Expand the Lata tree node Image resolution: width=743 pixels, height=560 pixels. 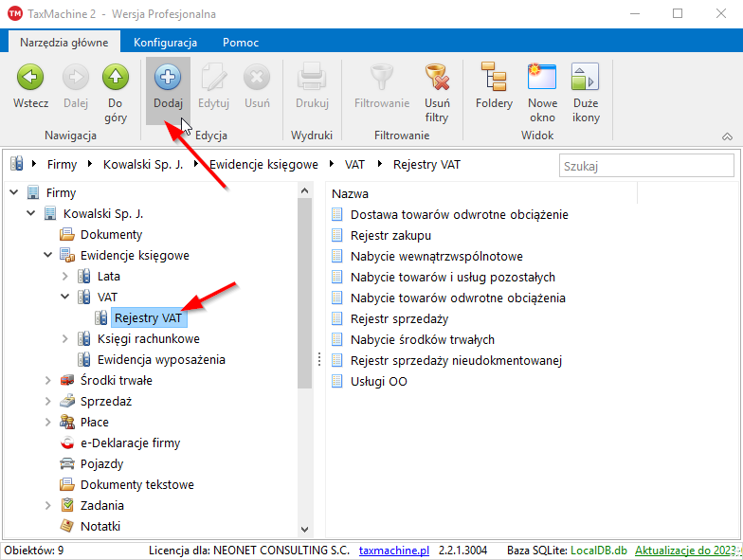[x=65, y=277]
